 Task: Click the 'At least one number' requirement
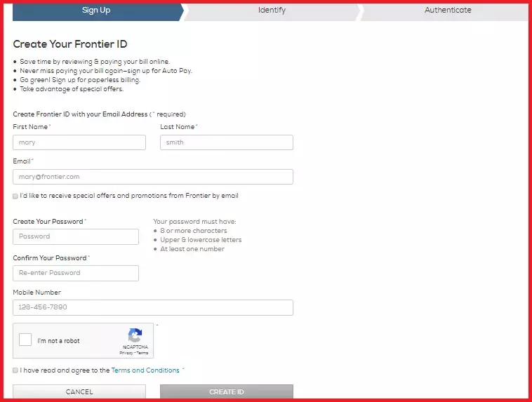(x=192, y=249)
